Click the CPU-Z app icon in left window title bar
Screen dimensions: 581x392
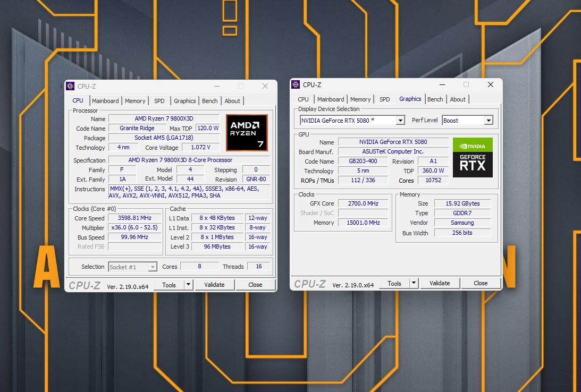pyautogui.click(x=70, y=86)
